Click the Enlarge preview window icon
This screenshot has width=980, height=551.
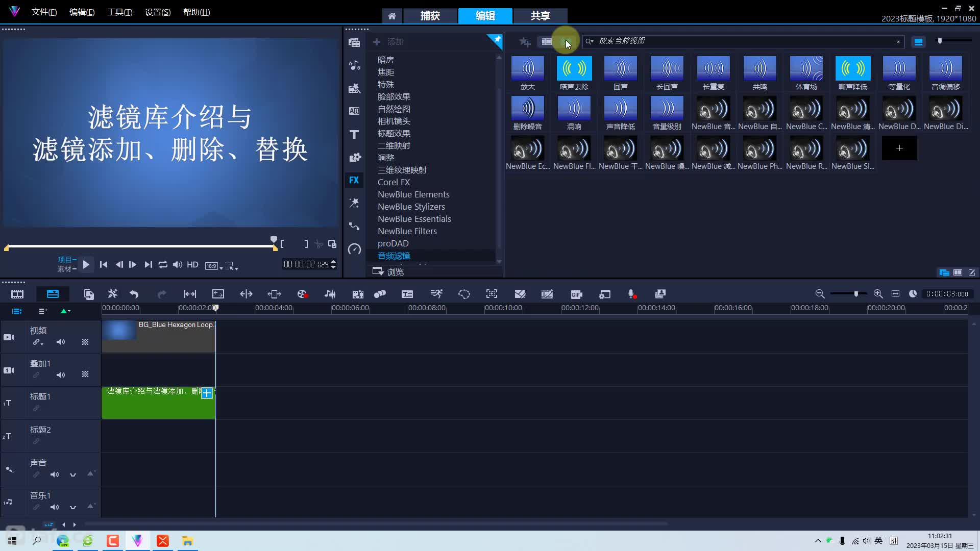click(332, 244)
